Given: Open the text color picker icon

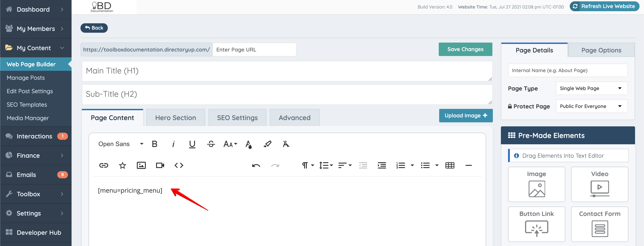Looking at the screenshot, I should [248, 144].
